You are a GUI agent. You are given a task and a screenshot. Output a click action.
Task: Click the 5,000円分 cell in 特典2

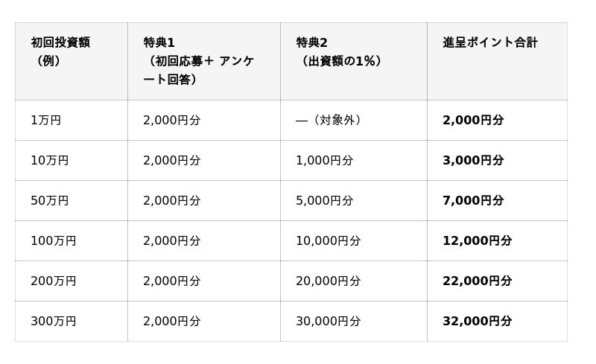pyautogui.click(x=354, y=201)
